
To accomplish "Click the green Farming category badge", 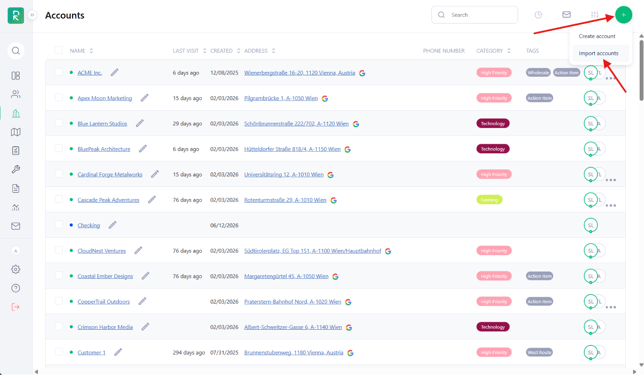I will 489,200.
